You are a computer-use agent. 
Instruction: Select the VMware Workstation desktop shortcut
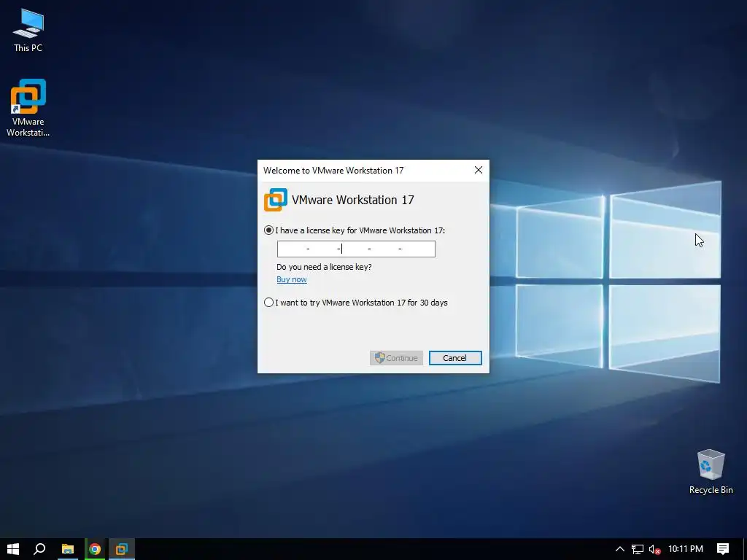[28, 108]
